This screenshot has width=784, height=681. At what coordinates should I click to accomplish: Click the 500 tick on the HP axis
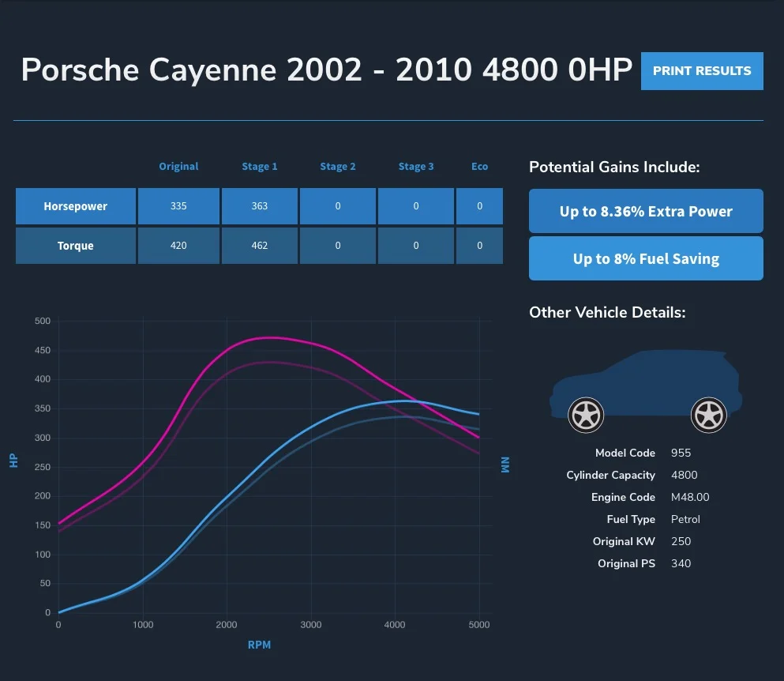[x=43, y=321]
